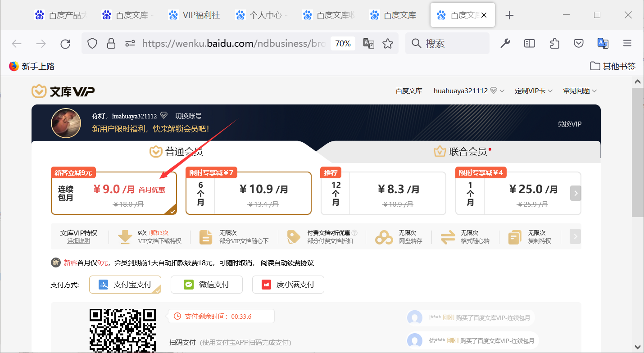Click the translate page icon in address bar
This screenshot has height=353, width=644.
(x=368, y=43)
